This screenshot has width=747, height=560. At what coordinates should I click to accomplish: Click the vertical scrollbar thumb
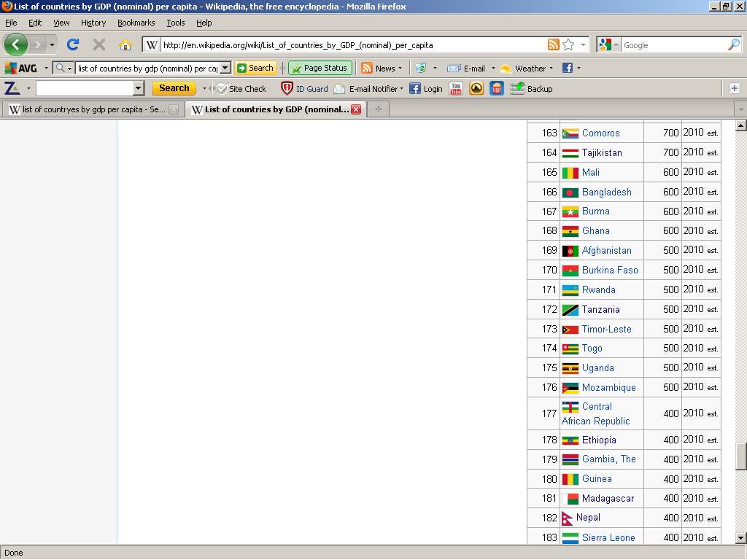tap(740, 456)
